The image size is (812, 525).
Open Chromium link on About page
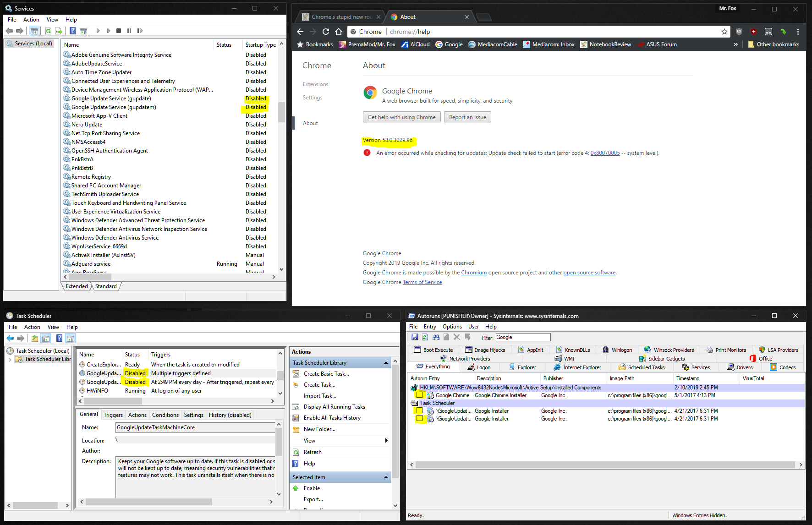[474, 273]
